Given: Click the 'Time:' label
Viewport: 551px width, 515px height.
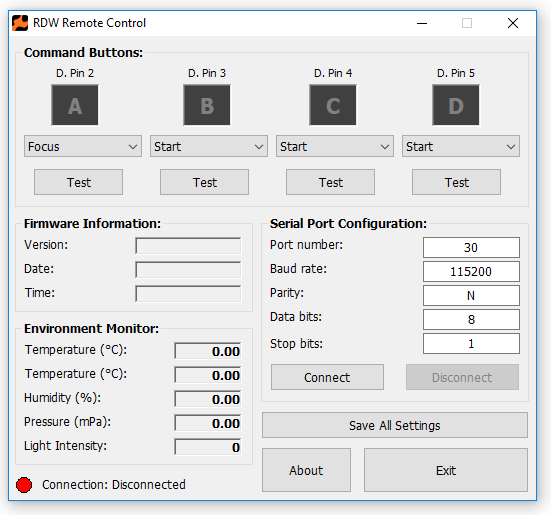Looking at the screenshot, I should pos(40,293).
